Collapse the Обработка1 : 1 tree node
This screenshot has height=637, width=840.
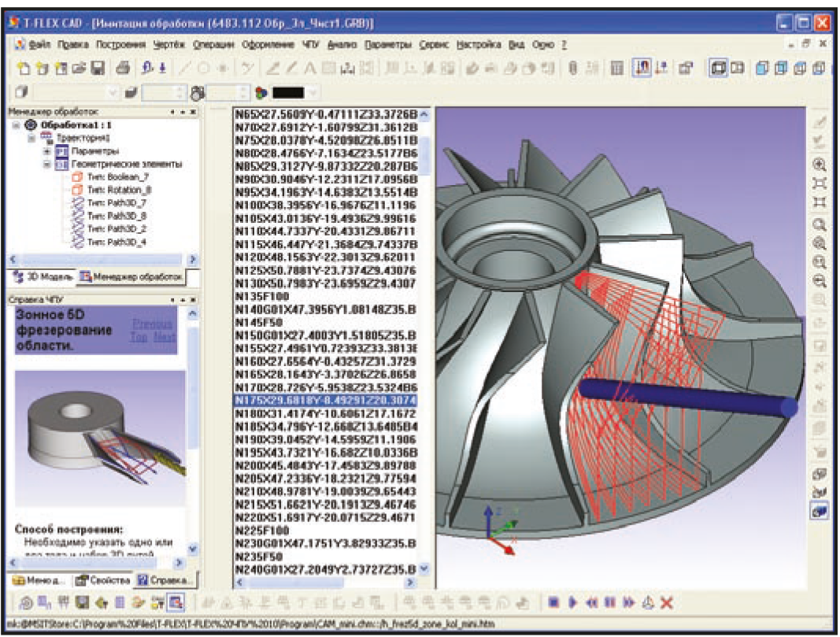[16, 125]
